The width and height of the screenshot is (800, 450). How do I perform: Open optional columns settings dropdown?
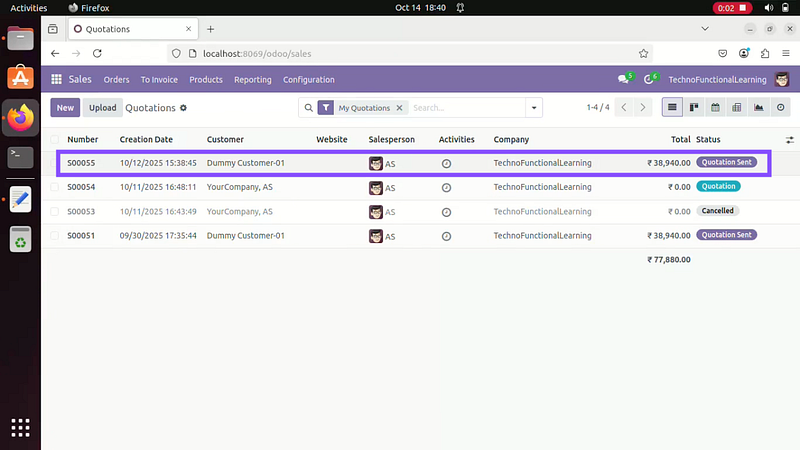pos(790,139)
